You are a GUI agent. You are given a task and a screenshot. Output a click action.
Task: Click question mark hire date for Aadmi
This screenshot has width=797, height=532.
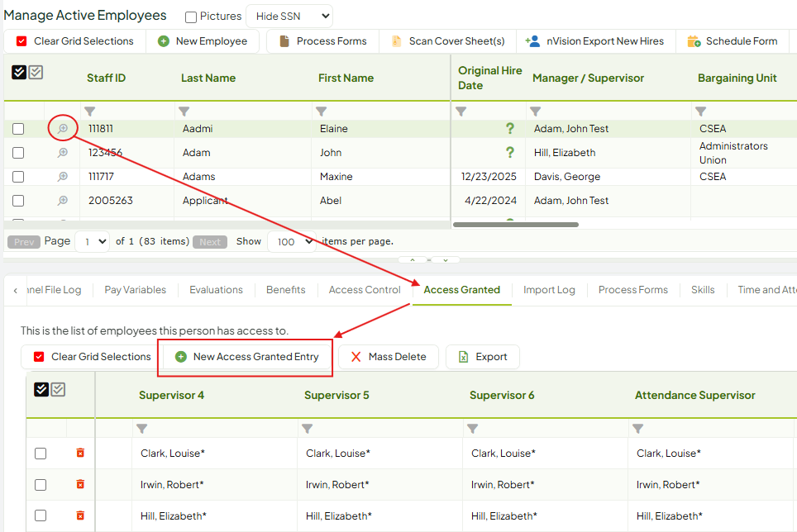[x=510, y=128]
